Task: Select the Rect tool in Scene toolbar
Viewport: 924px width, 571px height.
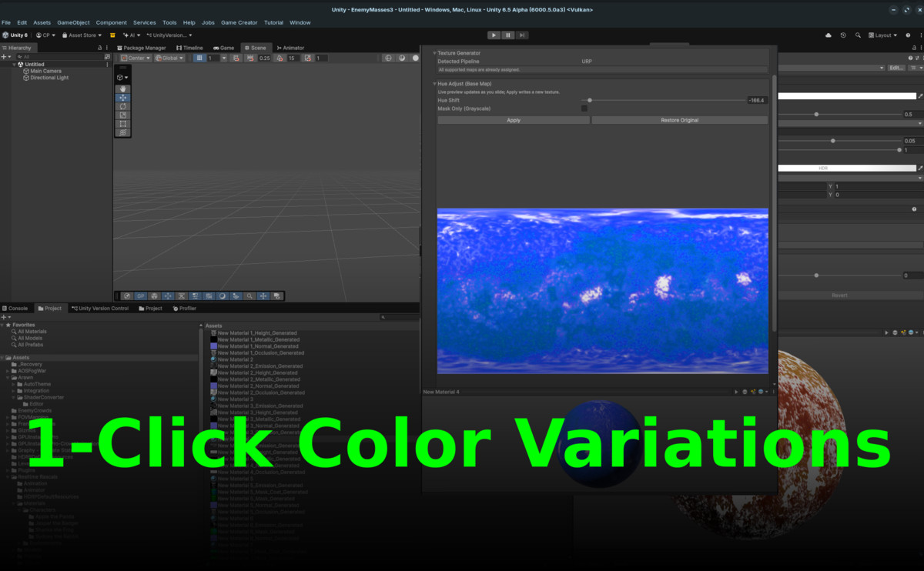Action: coord(123,123)
